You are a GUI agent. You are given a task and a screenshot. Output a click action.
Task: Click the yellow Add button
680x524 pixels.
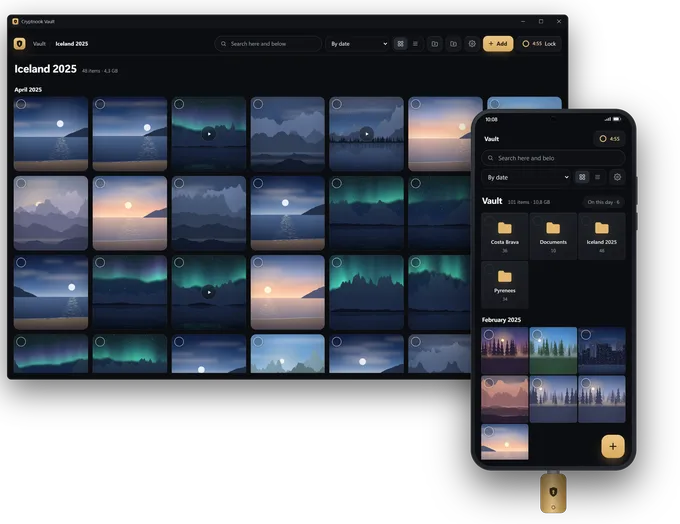click(498, 44)
